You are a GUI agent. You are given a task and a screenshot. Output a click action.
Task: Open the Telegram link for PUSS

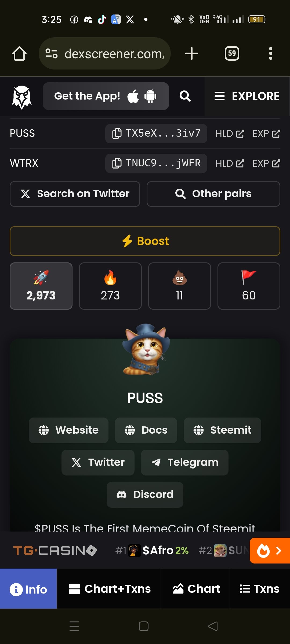coord(185,462)
